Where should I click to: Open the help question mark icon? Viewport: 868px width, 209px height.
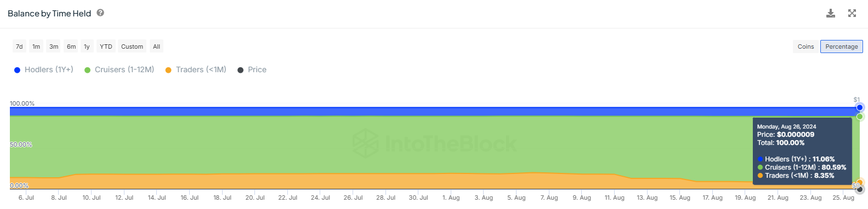(x=100, y=13)
